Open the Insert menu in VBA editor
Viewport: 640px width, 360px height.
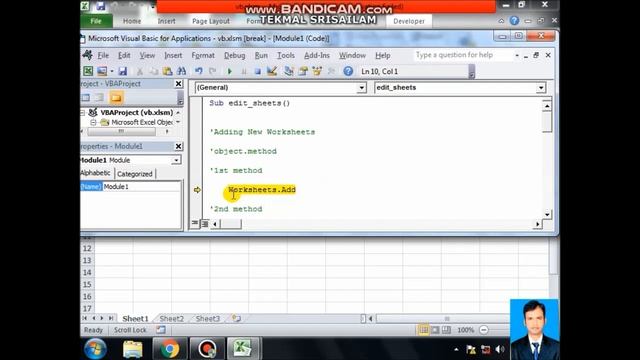[x=173, y=55]
